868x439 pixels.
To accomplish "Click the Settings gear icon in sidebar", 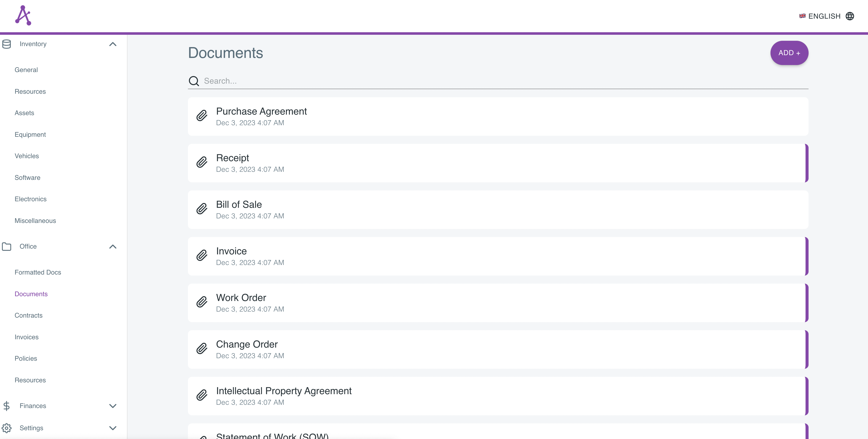I will (6, 428).
